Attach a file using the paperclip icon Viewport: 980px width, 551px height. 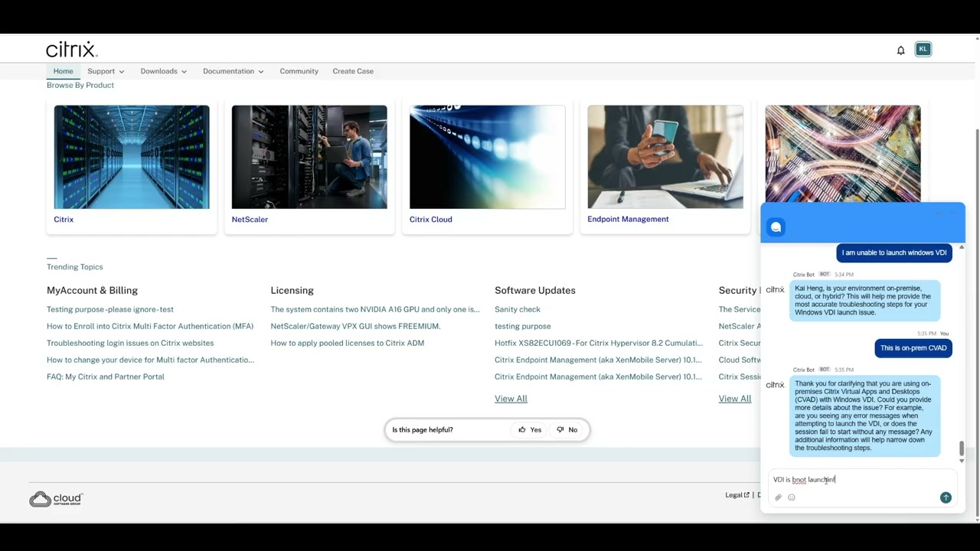[778, 497]
